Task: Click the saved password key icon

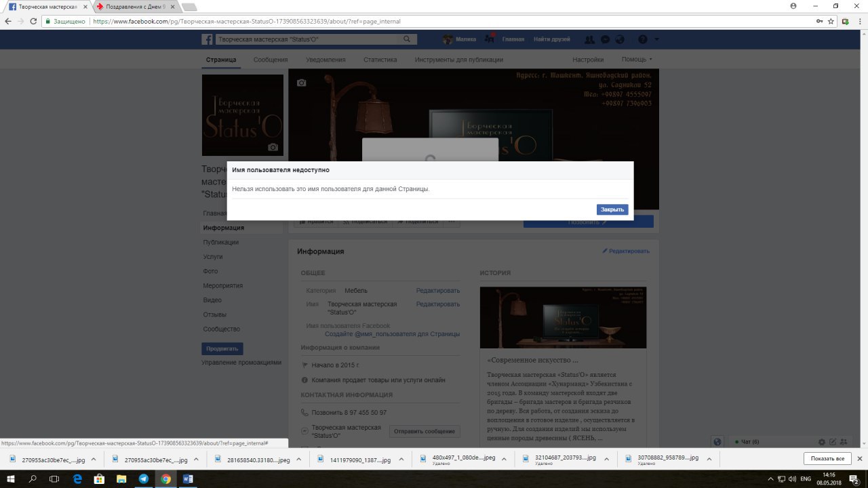Action: click(820, 21)
